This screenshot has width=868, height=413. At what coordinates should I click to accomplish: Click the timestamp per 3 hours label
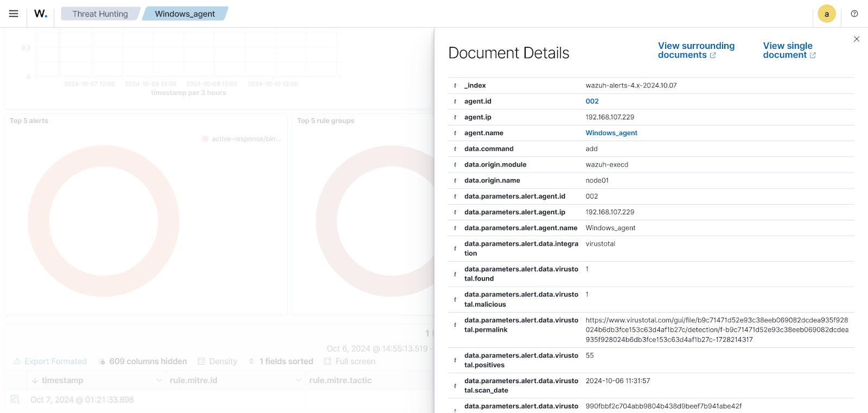(x=188, y=93)
